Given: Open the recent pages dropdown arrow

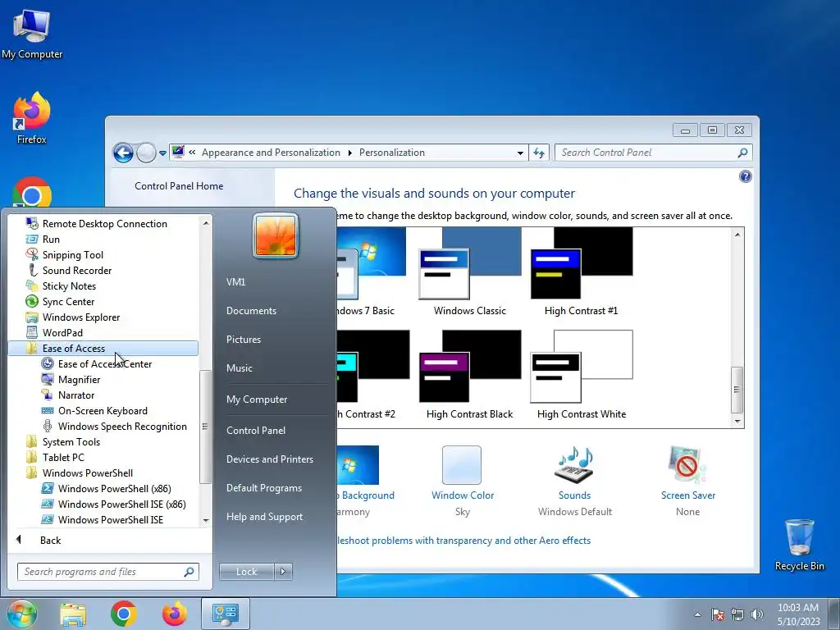Looking at the screenshot, I should click(x=163, y=153).
